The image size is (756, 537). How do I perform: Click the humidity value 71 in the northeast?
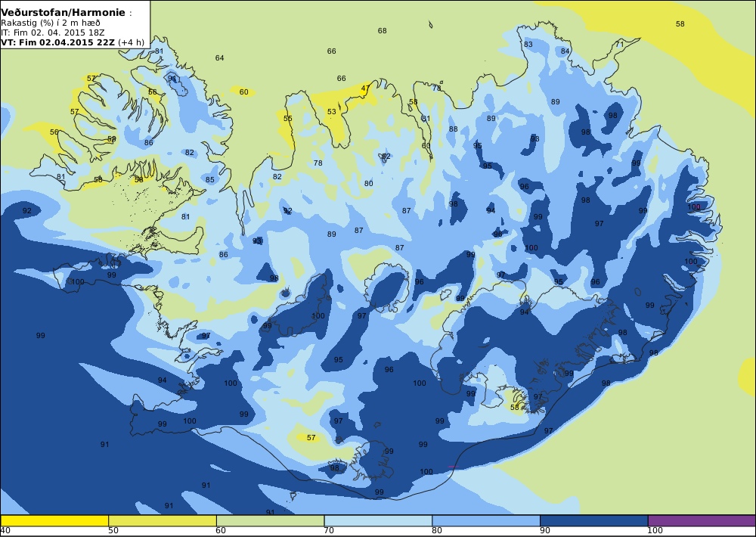click(620, 45)
